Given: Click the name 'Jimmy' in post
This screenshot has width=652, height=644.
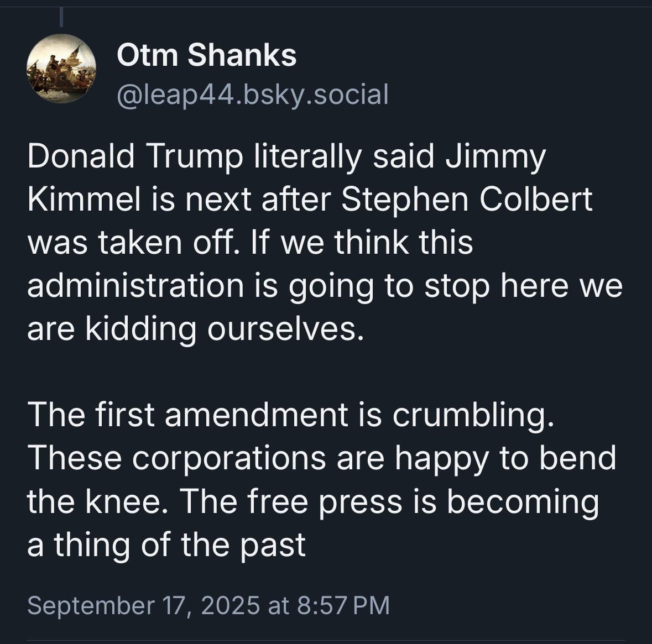Looking at the screenshot, I should pos(495,157).
